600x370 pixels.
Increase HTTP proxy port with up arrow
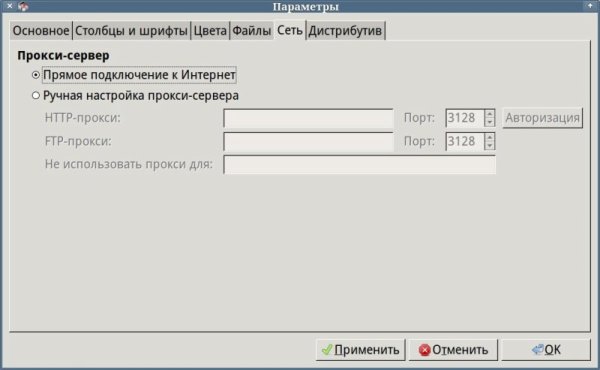click(x=490, y=114)
